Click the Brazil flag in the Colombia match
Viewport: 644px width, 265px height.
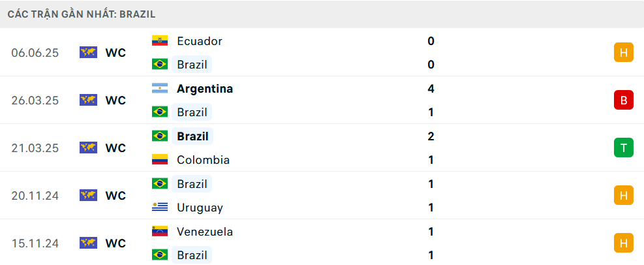click(x=160, y=136)
